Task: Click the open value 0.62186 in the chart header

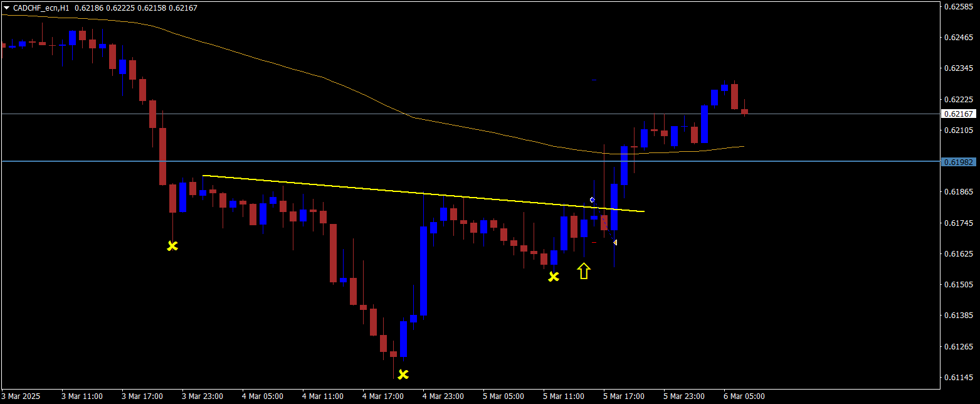Action: (88, 8)
